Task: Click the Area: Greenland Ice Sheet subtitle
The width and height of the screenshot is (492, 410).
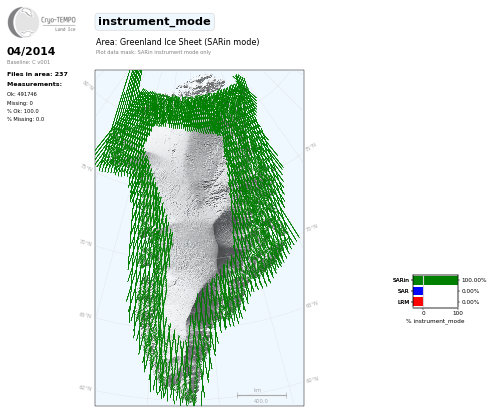Action: pyautogui.click(x=177, y=42)
